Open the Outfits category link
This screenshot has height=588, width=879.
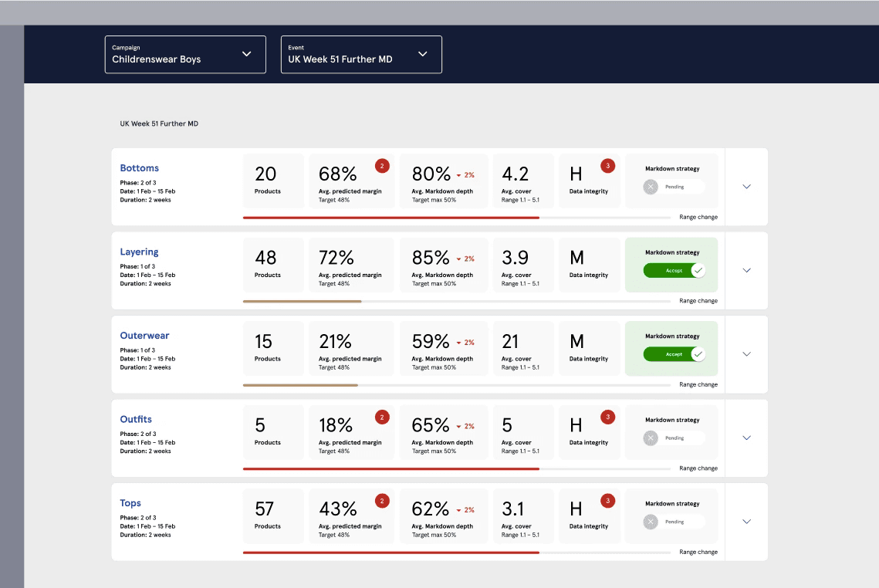(x=136, y=419)
